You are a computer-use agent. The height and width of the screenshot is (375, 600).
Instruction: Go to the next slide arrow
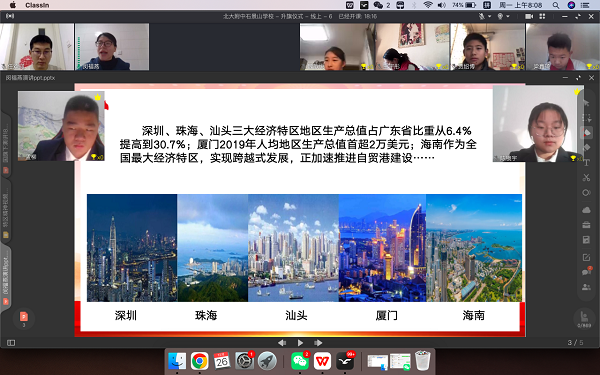pyautogui.click(x=318, y=343)
